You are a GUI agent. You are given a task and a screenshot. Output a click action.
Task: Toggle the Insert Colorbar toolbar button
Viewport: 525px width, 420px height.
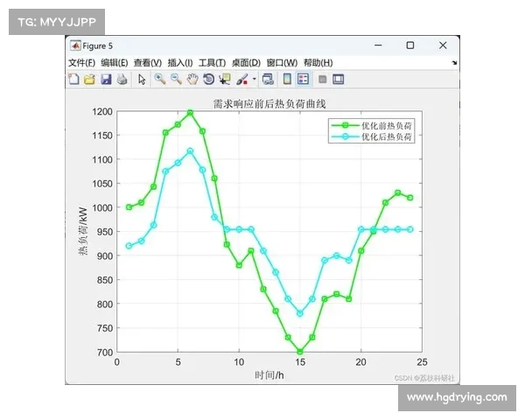[x=286, y=79]
